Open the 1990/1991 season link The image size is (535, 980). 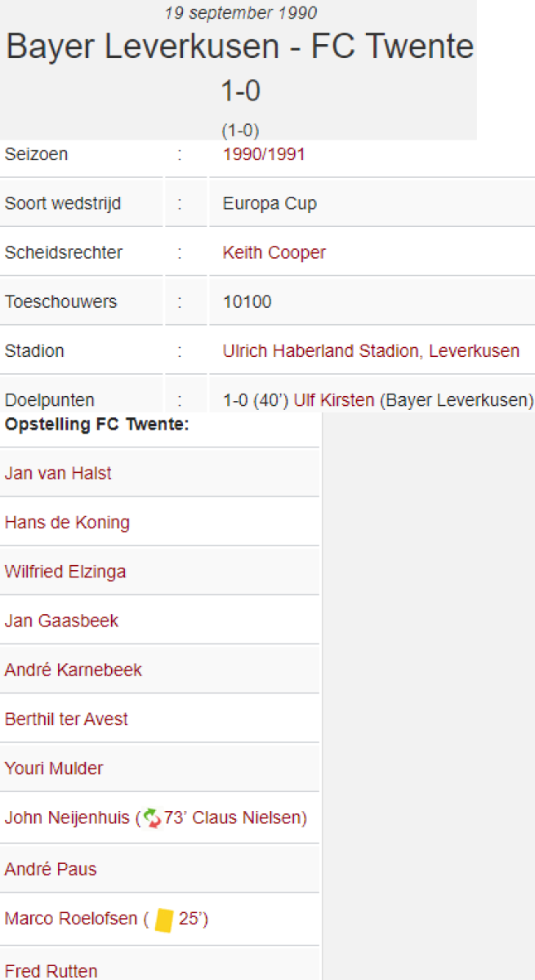[x=263, y=154]
